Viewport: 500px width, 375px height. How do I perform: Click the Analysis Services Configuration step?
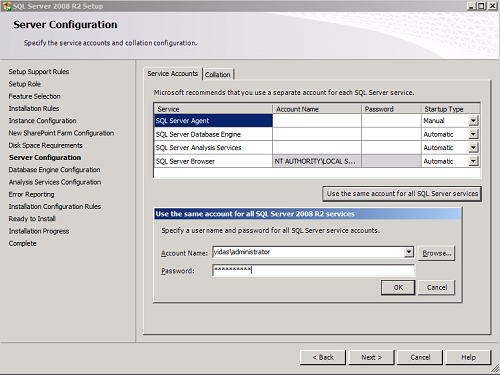(x=55, y=182)
